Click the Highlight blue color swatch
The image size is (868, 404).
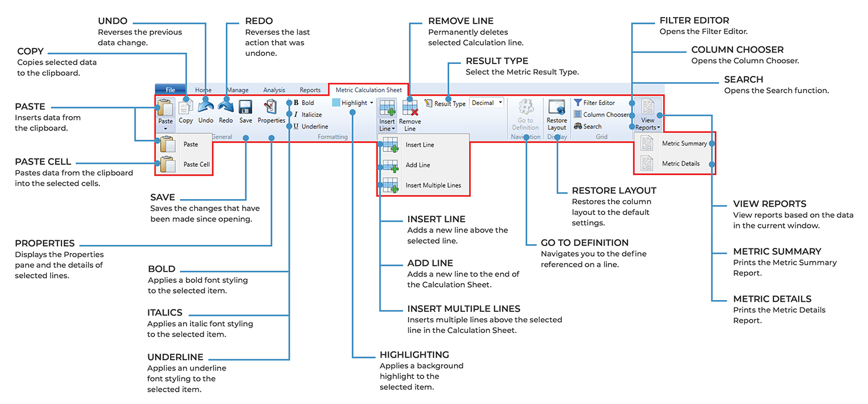click(336, 103)
